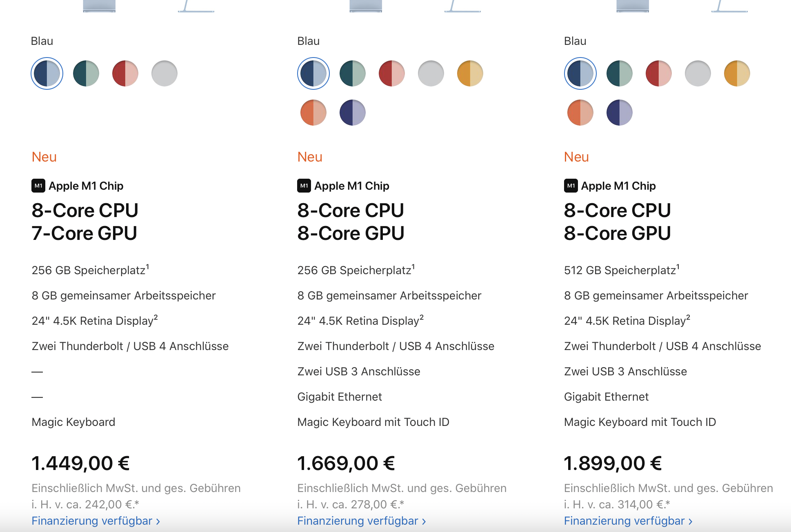Image resolution: width=791 pixels, height=532 pixels.
Task: Choose purple color on 512 GB iMac
Action: 620,113
